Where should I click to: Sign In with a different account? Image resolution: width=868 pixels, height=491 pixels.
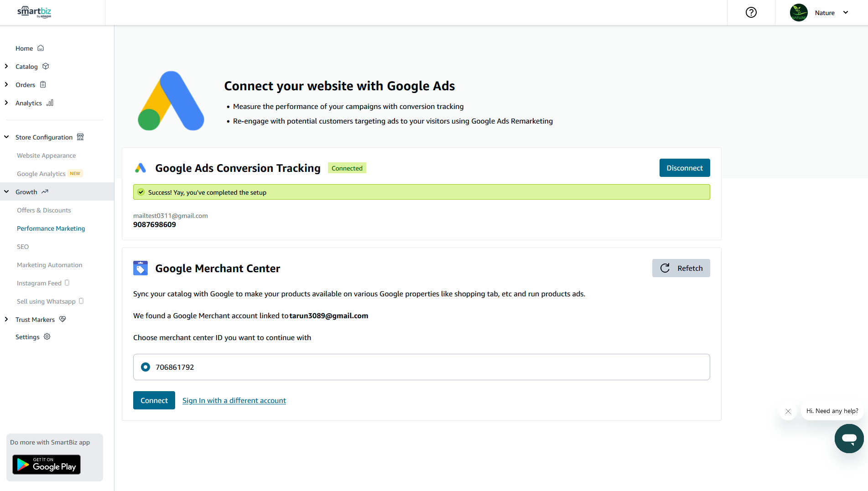234,400
